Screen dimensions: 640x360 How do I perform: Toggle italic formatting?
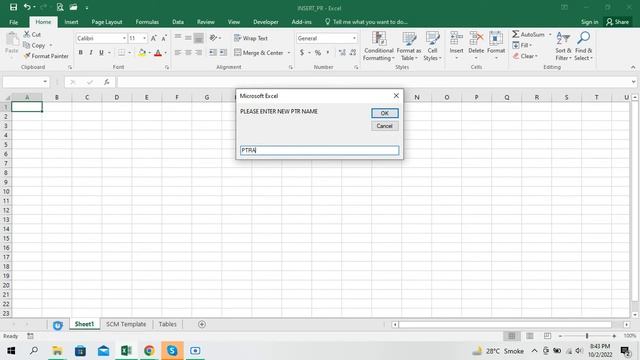click(91, 53)
